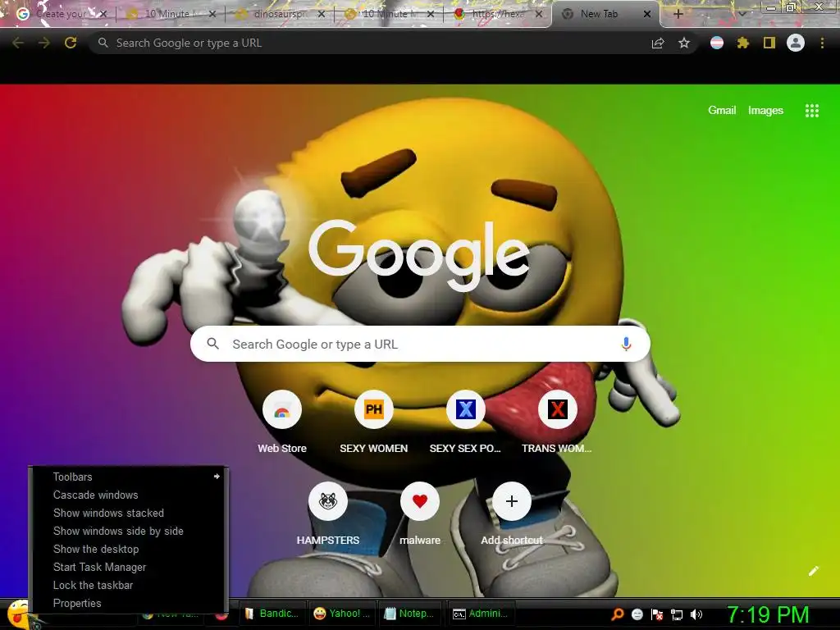This screenshot has height=630, width=840.
Task: Open the volume speaker tray icon
Action: pyautogui.click(x=696, y=614)
